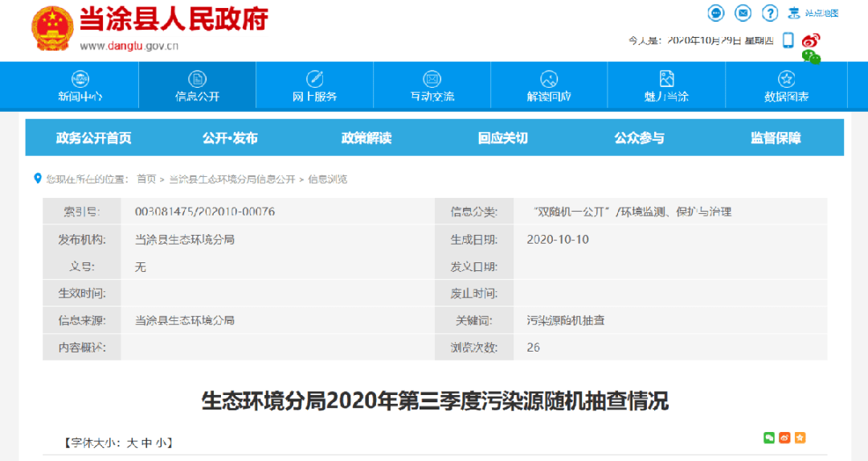Open the 新闻中心 navigation item
The width and height of the screenshot is (868, 461).
(x=80, y=85)
